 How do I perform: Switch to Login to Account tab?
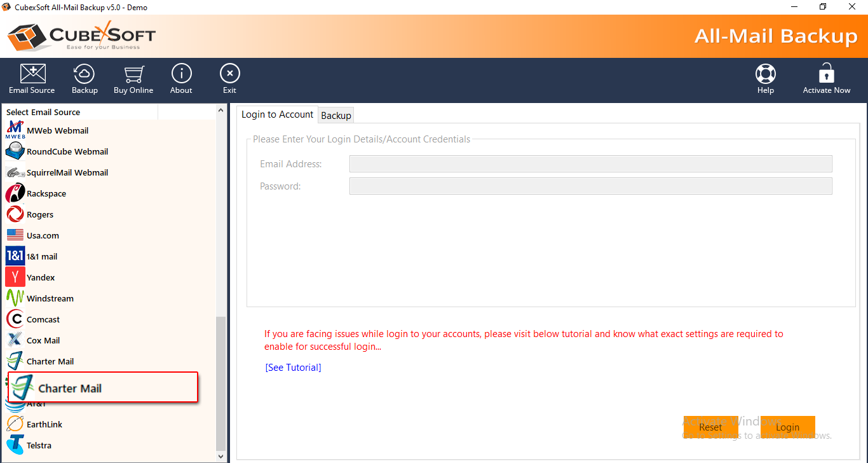[x=277, y=114]
